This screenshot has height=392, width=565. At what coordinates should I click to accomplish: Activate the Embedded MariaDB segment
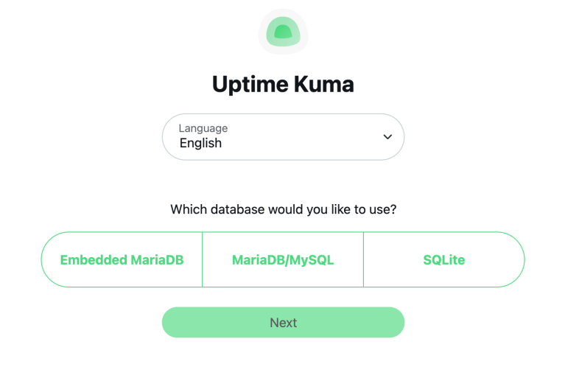pyautogui.click(x=122, y=260)
